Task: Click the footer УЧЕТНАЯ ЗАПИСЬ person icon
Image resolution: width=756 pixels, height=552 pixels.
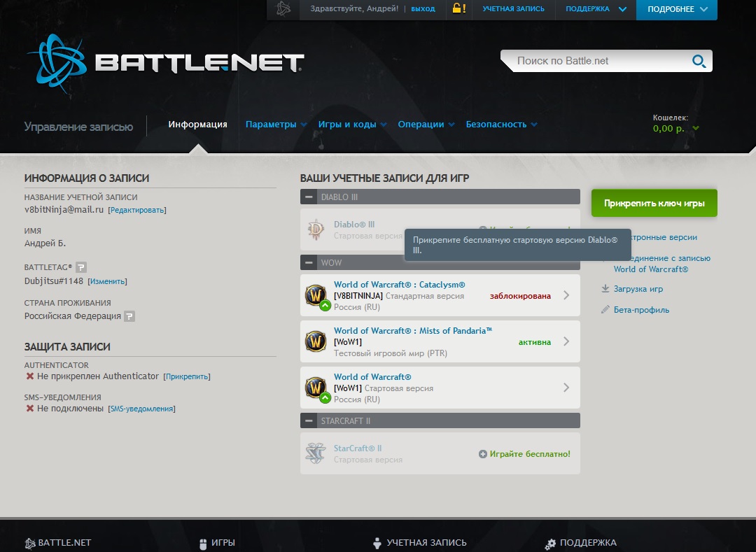Action: (377, 544)
